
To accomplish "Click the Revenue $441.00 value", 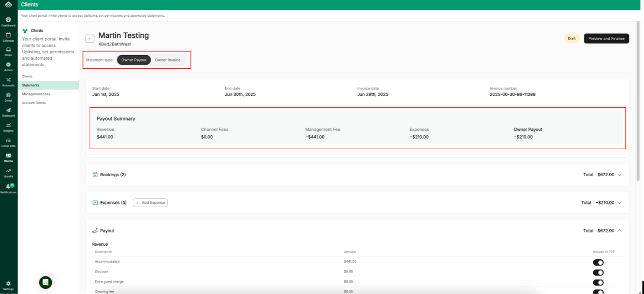I will click(105, 137).
